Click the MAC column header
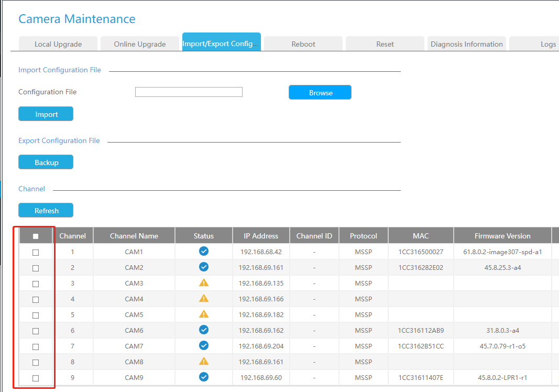This screenshot has width=559, height=392. 421,236
